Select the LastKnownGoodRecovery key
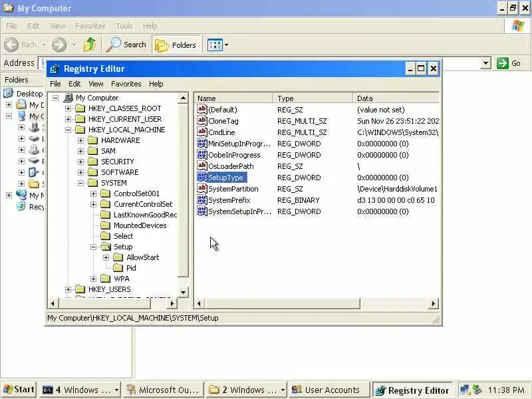The width and height of the screenshot is (532, 399). (x=145, y=215)
